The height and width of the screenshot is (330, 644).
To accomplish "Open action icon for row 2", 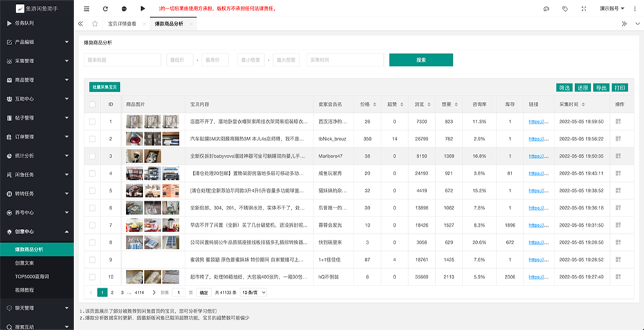I will click(x=618, y=139).
